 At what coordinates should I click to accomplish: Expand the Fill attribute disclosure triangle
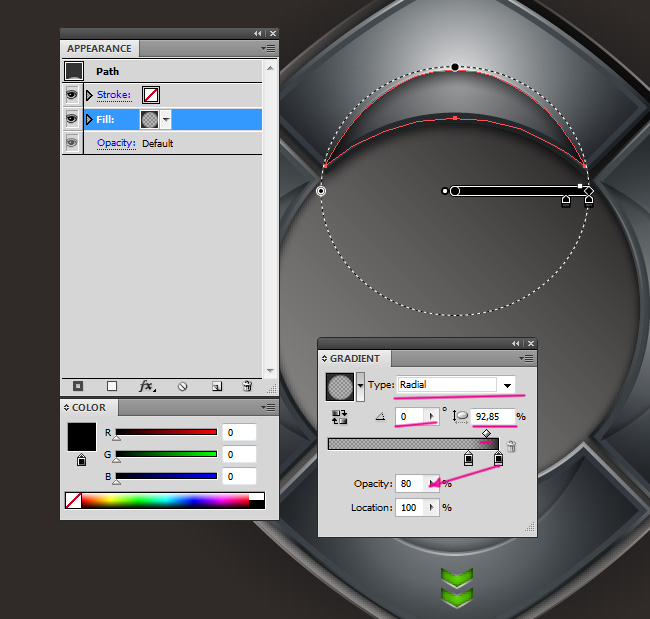[89, 119]
